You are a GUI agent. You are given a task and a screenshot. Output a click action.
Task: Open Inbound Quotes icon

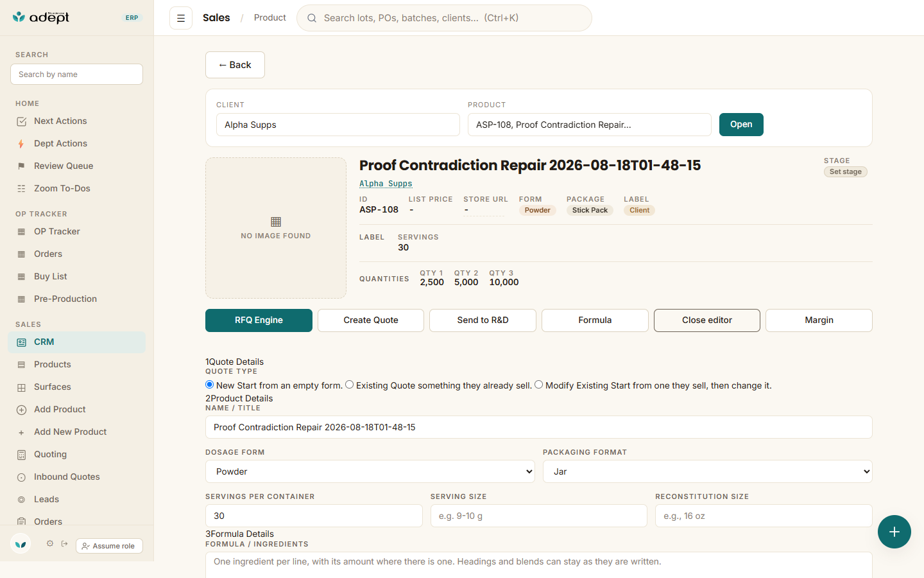pos(21,477)
